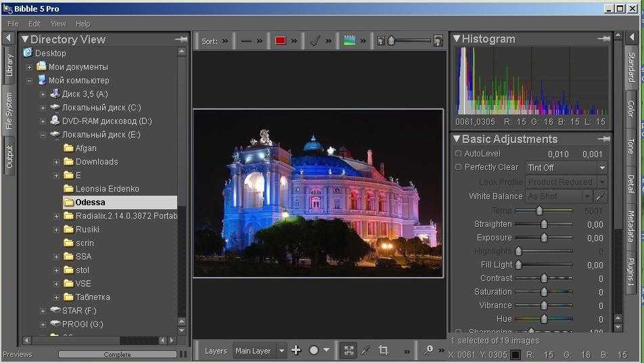Open the Color tab on right sidebar
The height and width of the screenshot is (363, 644).
630,108
